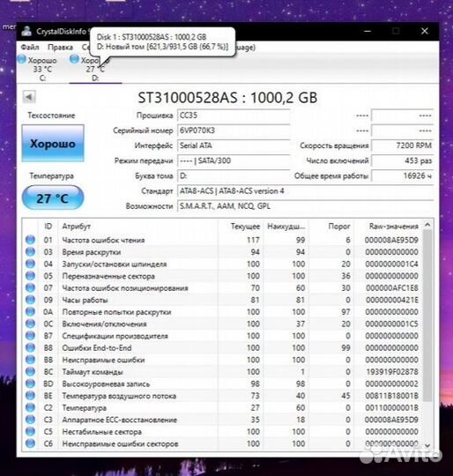Click the rotation speed value 7200 RPM
The width and height of the screenshot is (453, 476).
[x=403, y=145]
